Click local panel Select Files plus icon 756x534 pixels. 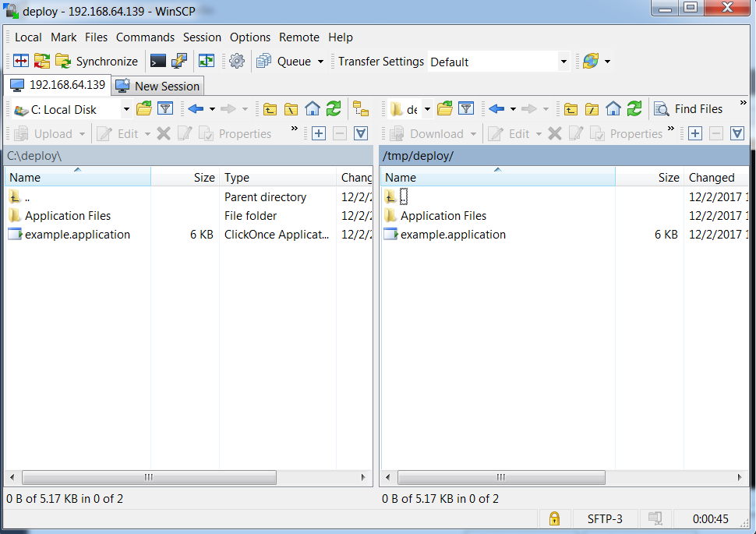pyautogui.click(x=319, y=133)
